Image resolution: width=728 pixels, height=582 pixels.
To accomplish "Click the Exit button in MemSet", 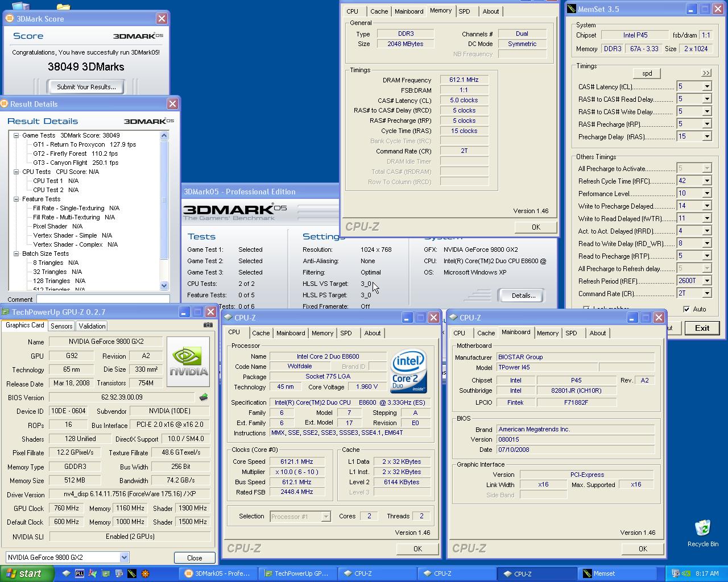I will (x=702, y=328).
